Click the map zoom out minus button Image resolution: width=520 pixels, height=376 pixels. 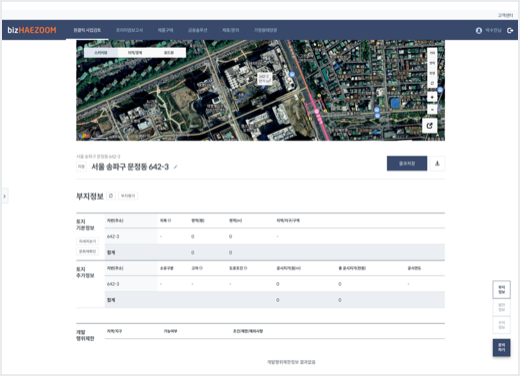click(432, 109)
